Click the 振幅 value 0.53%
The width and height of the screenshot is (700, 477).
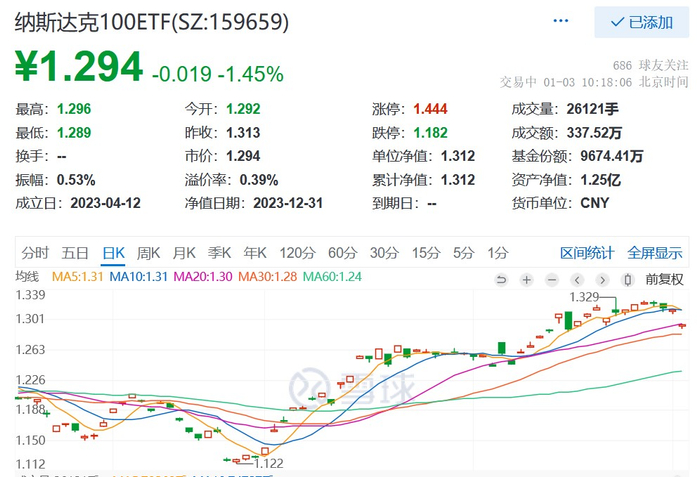coord(76,180)
